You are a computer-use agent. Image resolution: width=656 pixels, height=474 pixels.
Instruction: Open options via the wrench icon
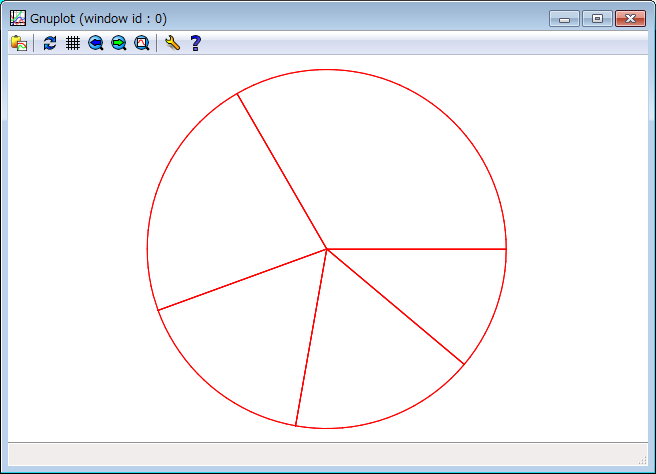(x=172, y=43)
